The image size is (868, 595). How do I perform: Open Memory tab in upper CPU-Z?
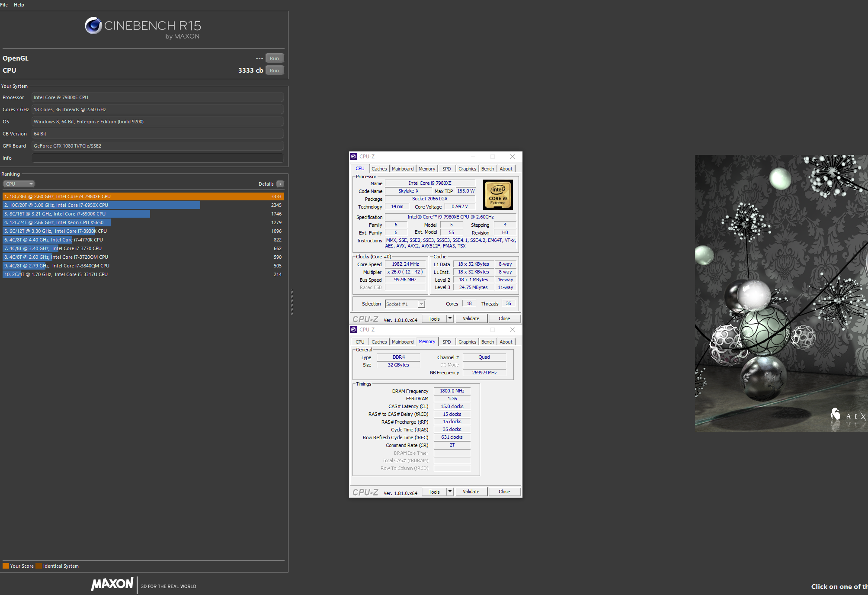pos(427,169)
